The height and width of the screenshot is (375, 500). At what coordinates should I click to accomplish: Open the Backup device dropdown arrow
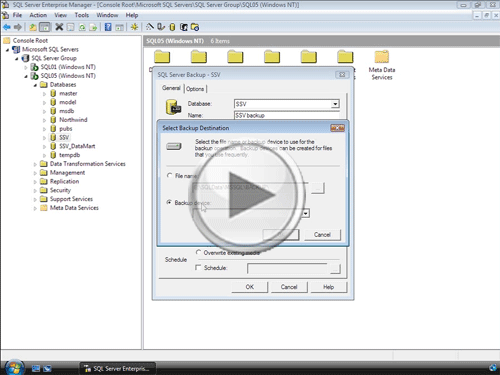point(306,213)
